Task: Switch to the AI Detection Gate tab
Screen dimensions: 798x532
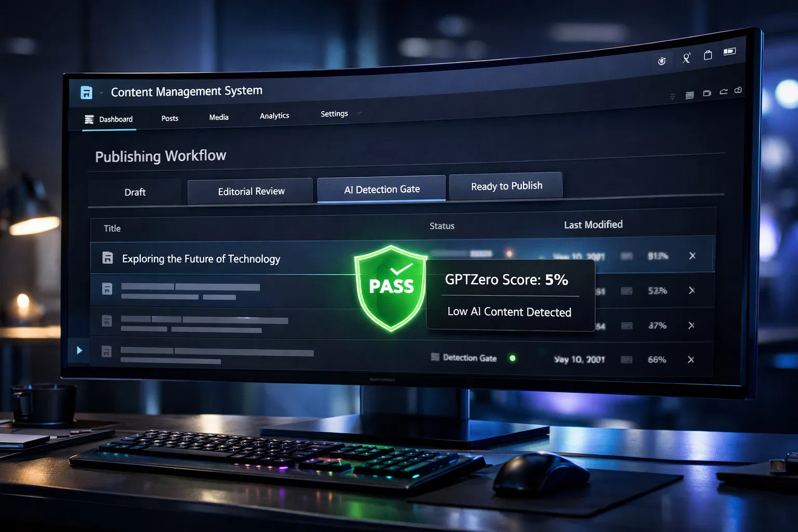Action: (381, 190)
